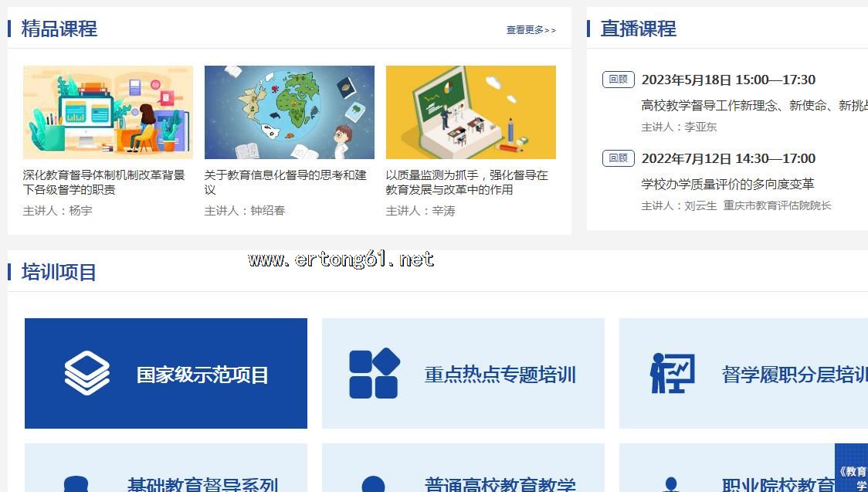Click the four-squares icon for 重点热点专题培训

point(375,374)
